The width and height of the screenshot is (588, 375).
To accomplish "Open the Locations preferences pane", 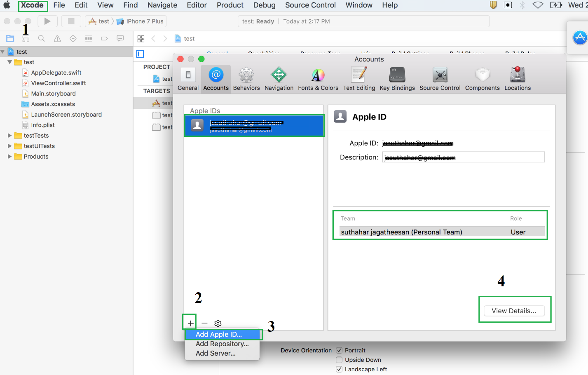I will [x=518, y=79].
